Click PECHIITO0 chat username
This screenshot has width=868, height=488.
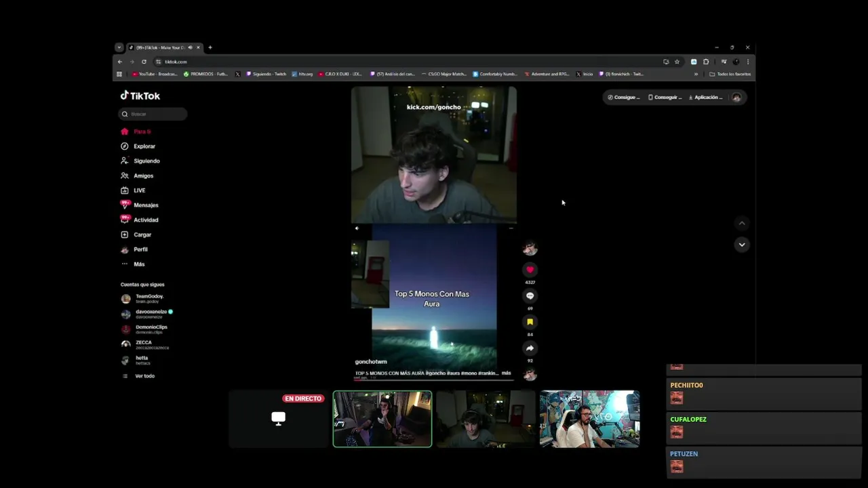[686, 385]
